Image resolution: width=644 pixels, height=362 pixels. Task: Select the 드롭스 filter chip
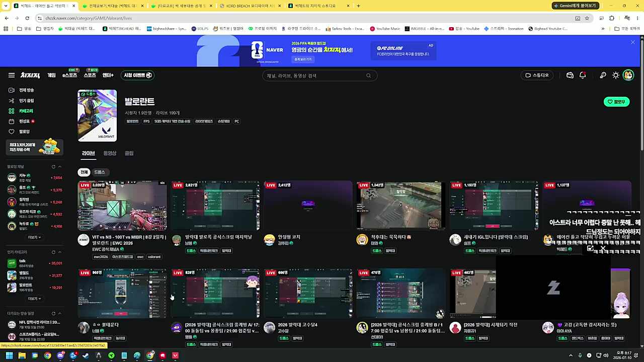tap(100, 172)
